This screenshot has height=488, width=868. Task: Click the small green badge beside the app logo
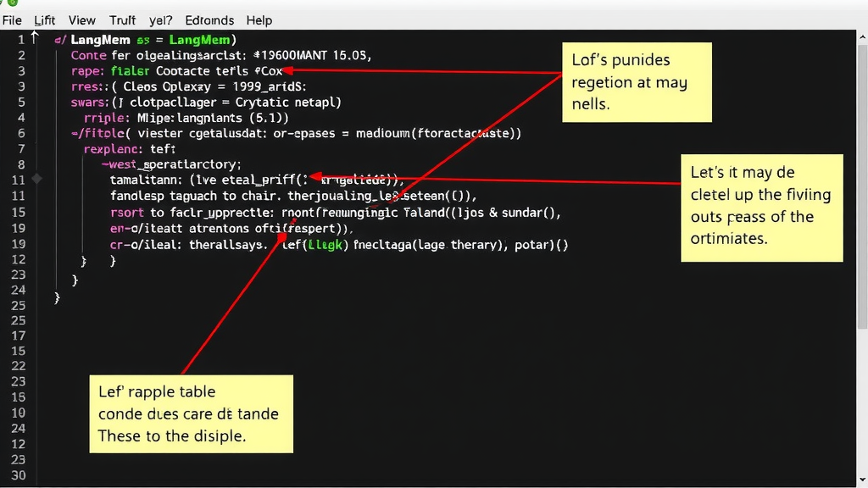3,3
